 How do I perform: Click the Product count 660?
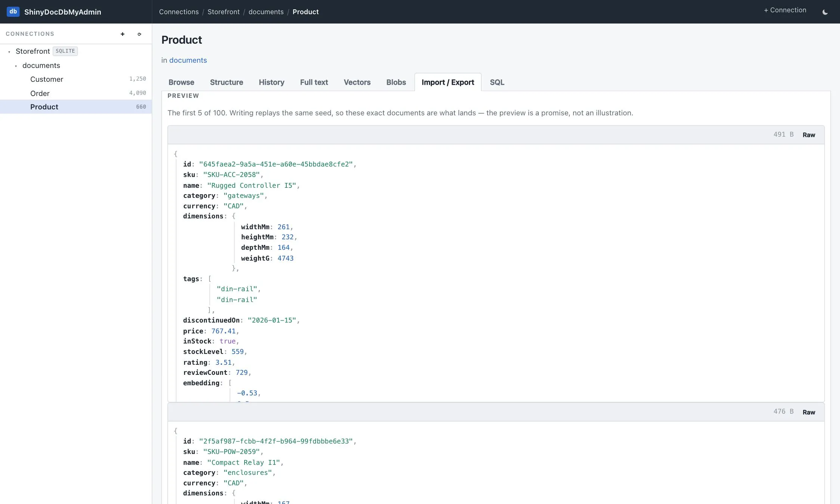[141, 107]
